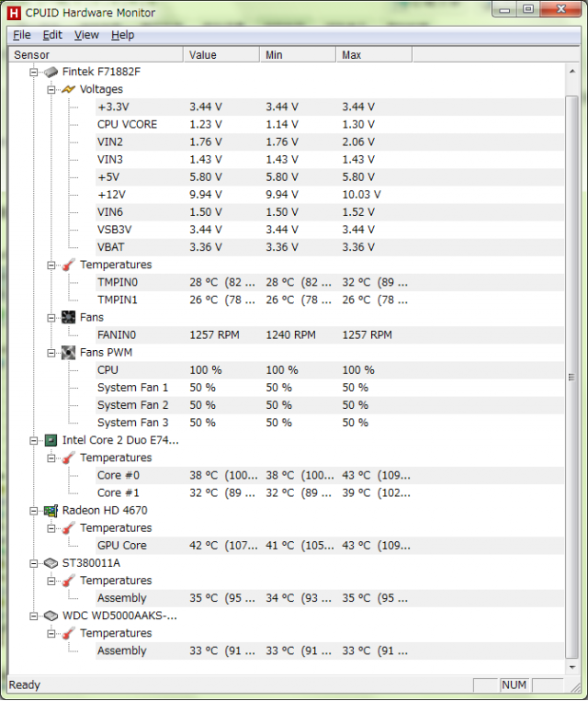Screen dimensions: 588x701
Task: Click the vertical scrollbar thumb
Action: click(572, 377)
